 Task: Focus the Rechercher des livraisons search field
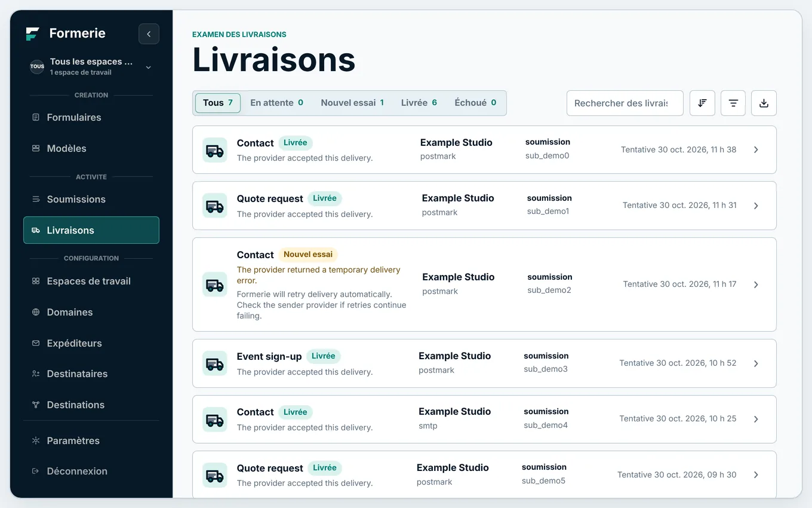pos(625,103)
